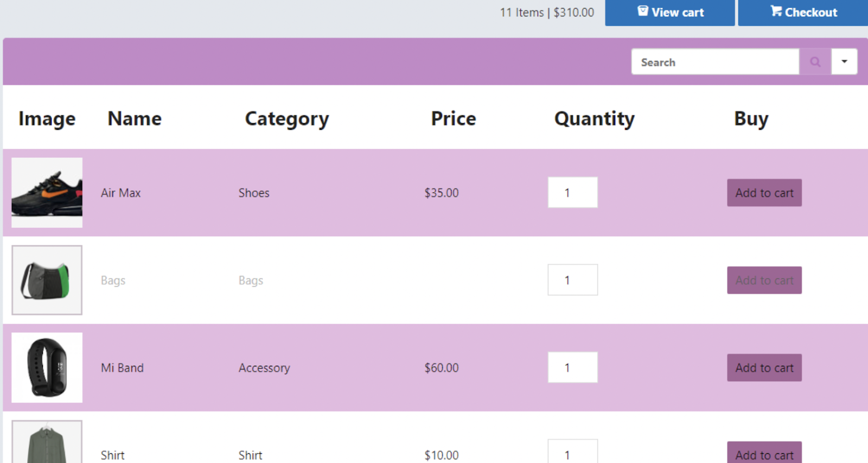
Task: Open the Shirt product thumbnail
Action: pos(47,442)
